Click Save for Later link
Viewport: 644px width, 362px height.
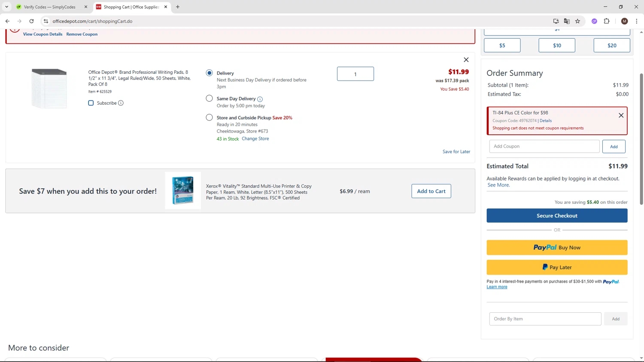[x=456, y=151]
